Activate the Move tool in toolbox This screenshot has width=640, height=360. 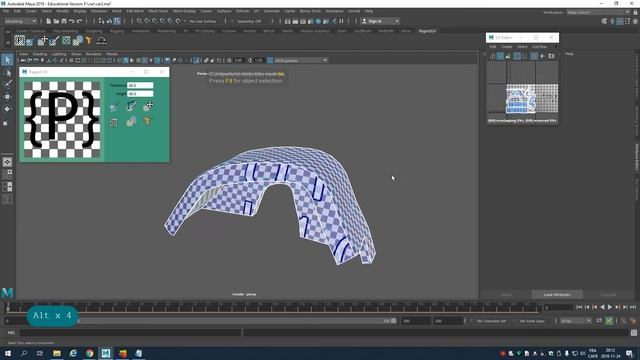coord(7,97)
